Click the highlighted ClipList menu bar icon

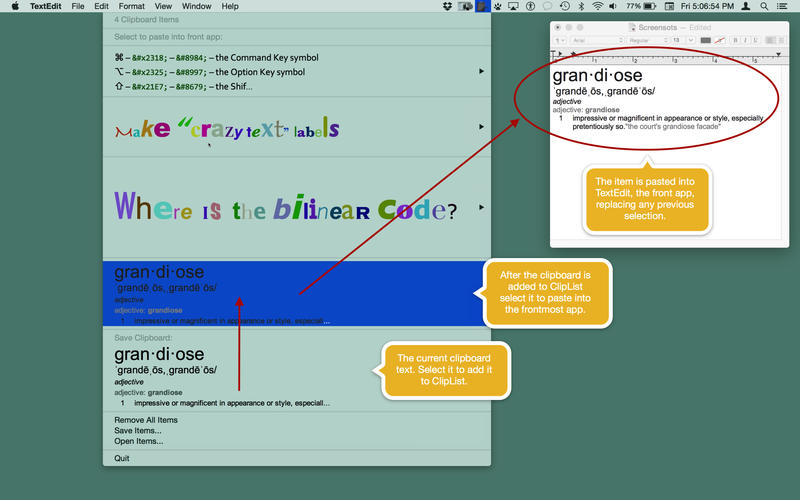483,6
